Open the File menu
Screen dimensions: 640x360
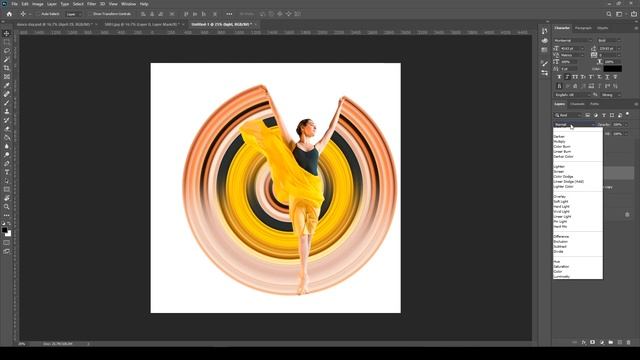pyautogui.click(x=14, y=4)
